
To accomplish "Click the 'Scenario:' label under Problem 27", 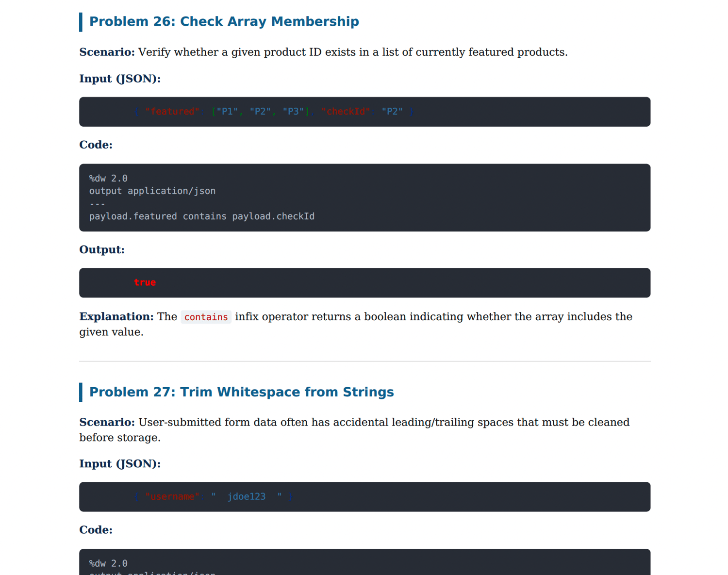I will coord(107,422).
